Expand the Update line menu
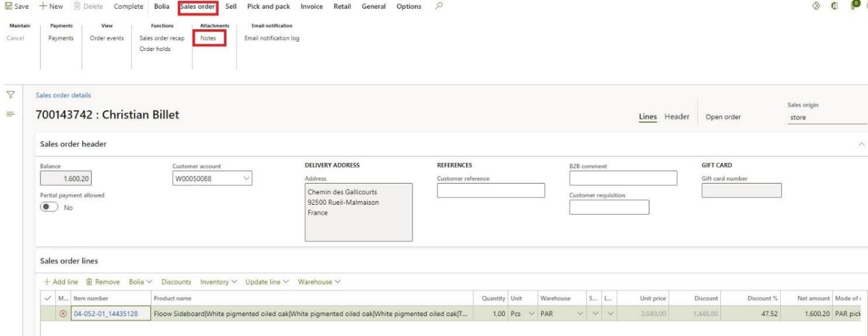The image size is (868, 336). [267, 282]
